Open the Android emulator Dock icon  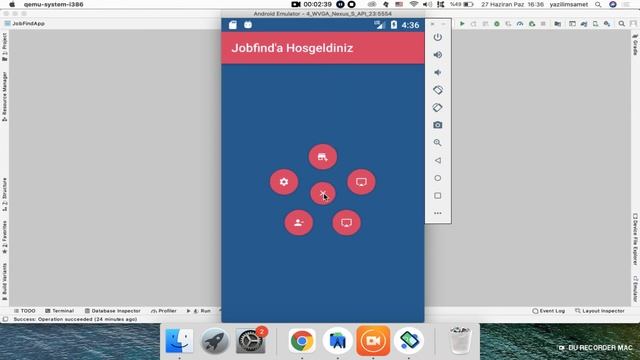409,340
